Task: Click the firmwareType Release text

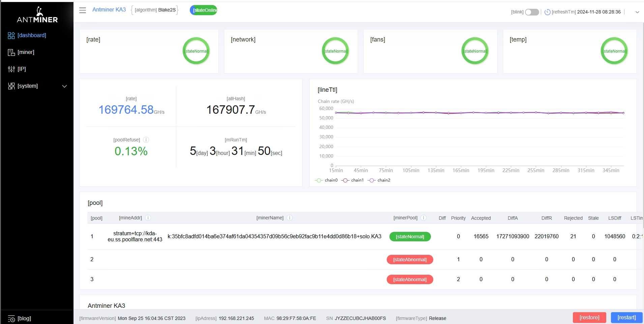Action: pyautogui.click(x=437, y=318)
